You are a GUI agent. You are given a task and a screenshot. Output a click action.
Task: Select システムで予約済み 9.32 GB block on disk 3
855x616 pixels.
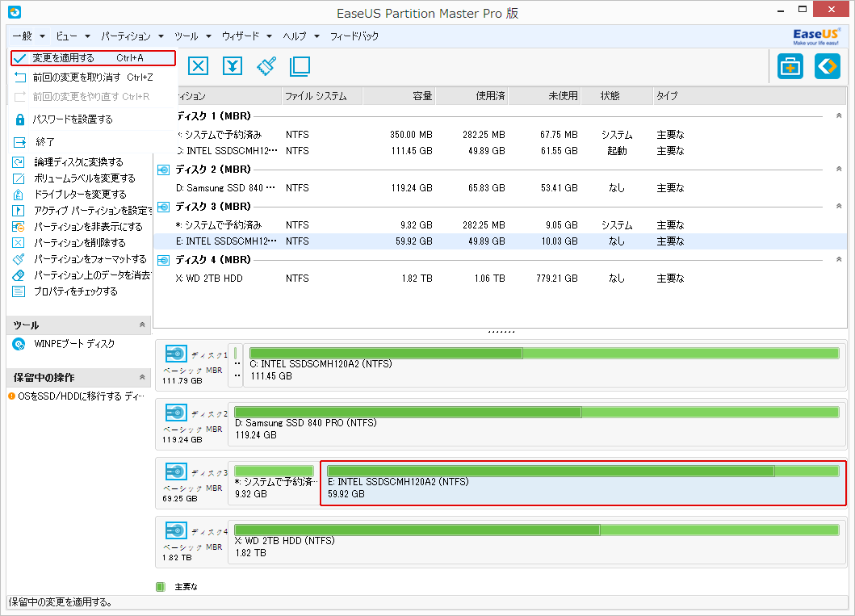coord(275,484)
